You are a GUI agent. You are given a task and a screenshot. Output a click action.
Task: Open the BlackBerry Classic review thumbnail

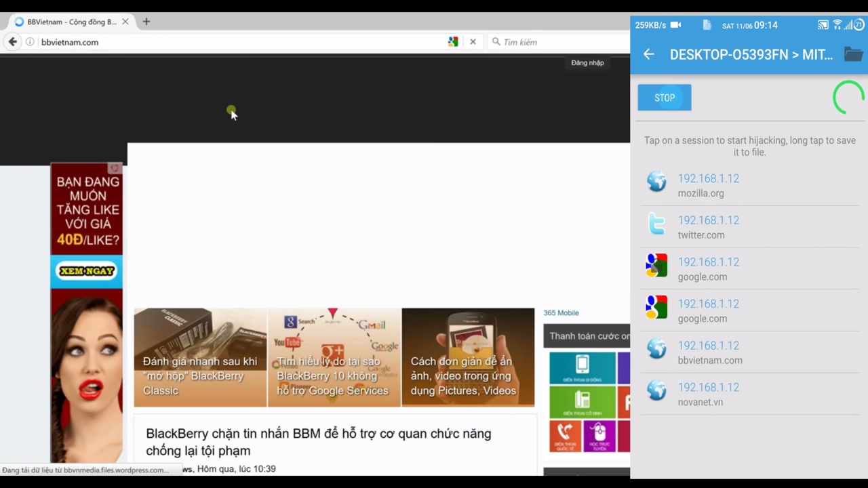click(x=200, y=357)
